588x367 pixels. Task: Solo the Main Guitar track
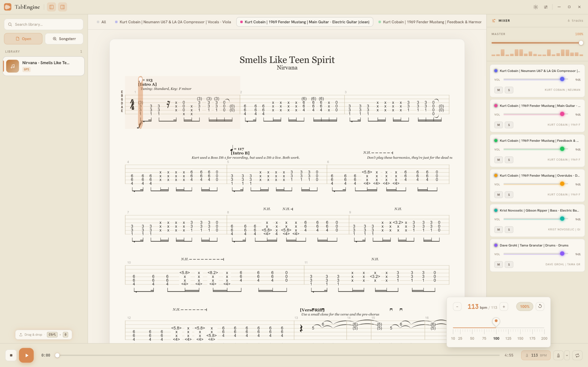(509, 125)
